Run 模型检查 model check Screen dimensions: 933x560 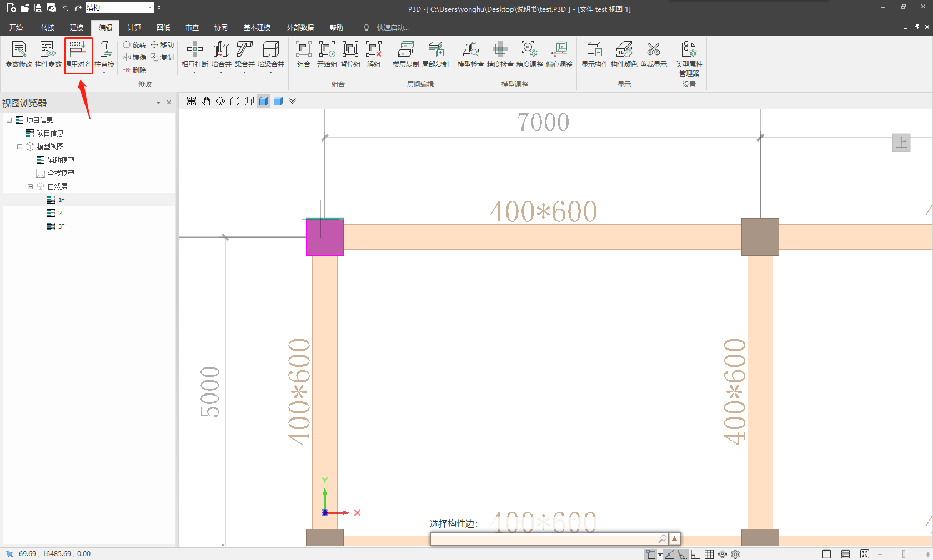pos(470,54)
